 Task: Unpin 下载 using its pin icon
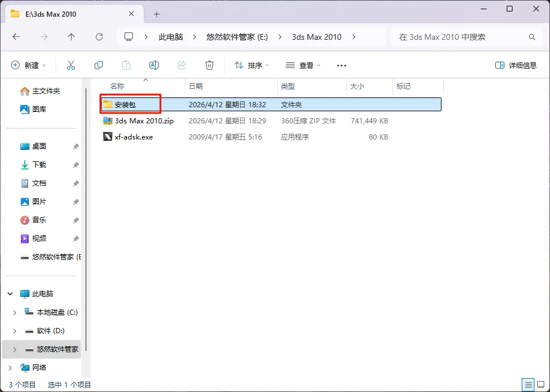tap(76, 165)
